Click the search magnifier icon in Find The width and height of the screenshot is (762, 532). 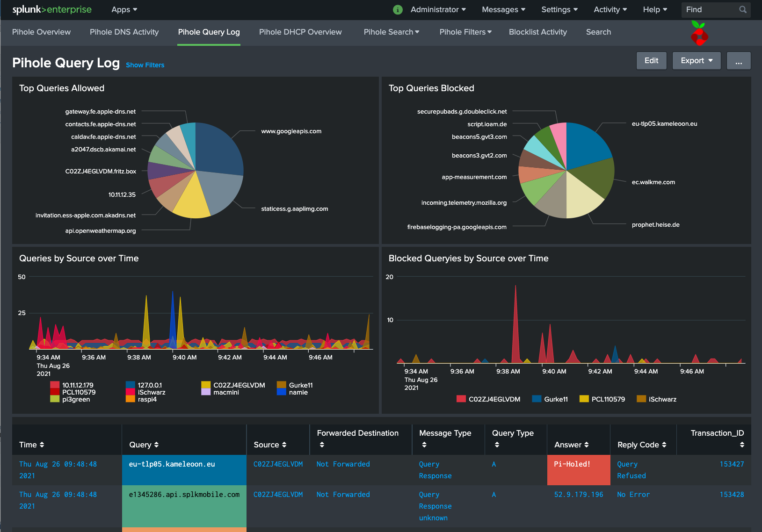click(742, 9)
